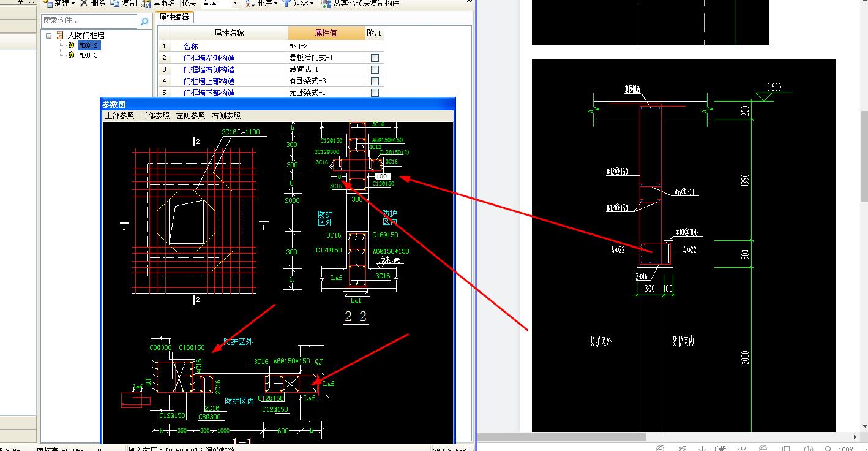
Task: Switch to the 属性编辑 tab
Action: pyautogui.click(x=174, y=17)
